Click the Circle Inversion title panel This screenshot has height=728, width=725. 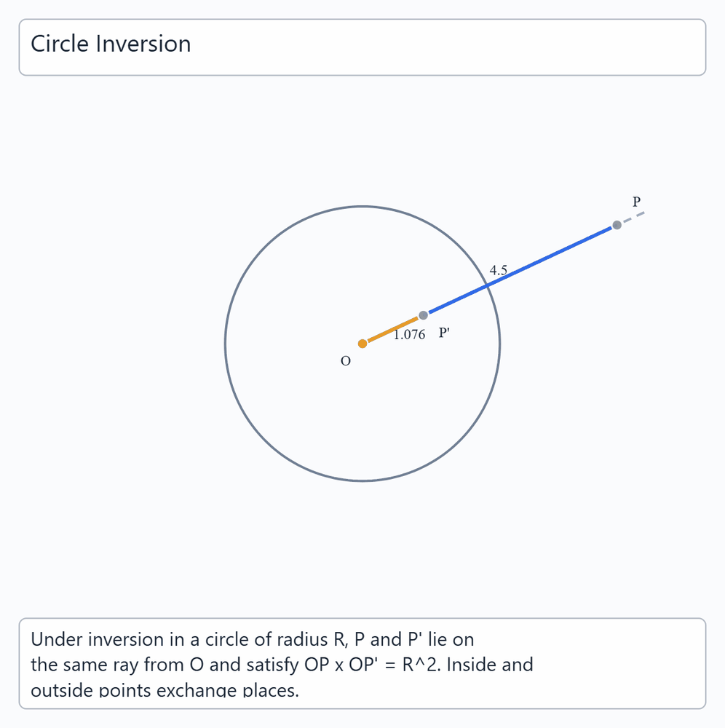(x=362, y=47)
